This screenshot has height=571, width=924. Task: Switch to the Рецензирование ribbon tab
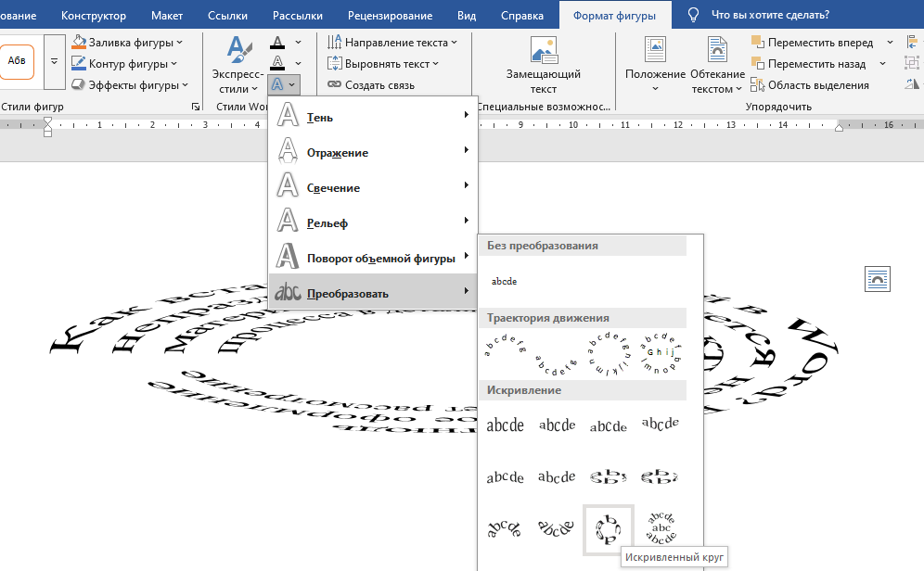tap(389, 15)
